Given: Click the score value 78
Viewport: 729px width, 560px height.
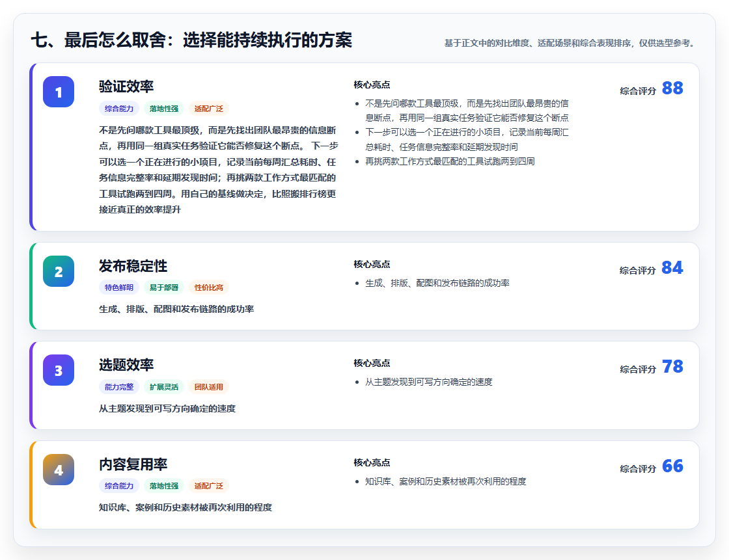Looking at the screenshot, I should pos(672,366).
